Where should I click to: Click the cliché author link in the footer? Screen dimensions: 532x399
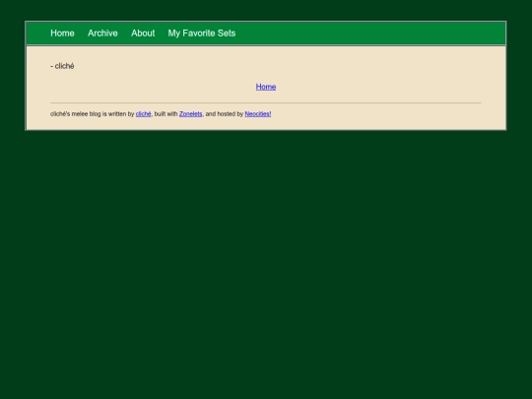pyautogui.click(x=143, y=114)
